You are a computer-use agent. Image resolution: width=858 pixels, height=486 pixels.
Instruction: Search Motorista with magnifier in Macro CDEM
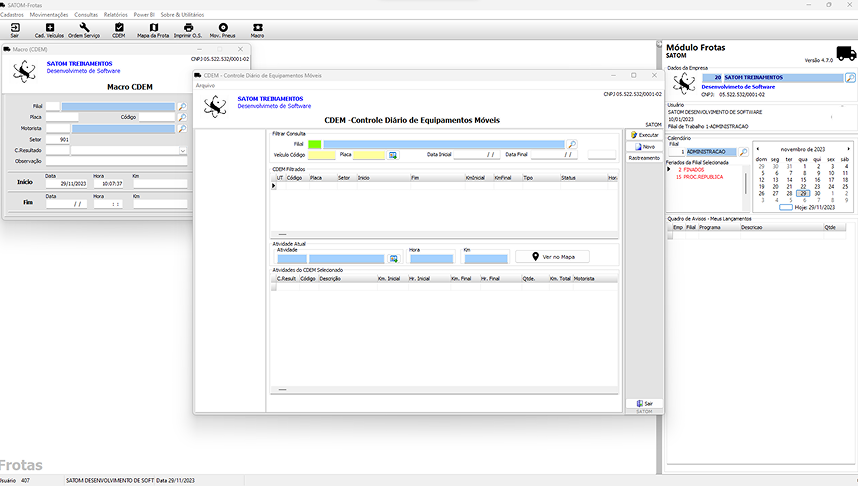point(182,128)
